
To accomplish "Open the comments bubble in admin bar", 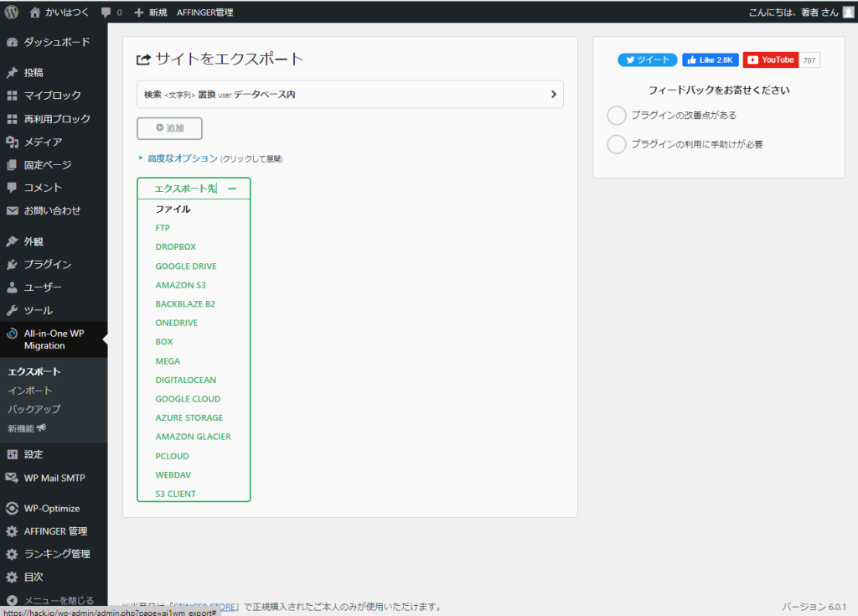I will tap(111, 12).
